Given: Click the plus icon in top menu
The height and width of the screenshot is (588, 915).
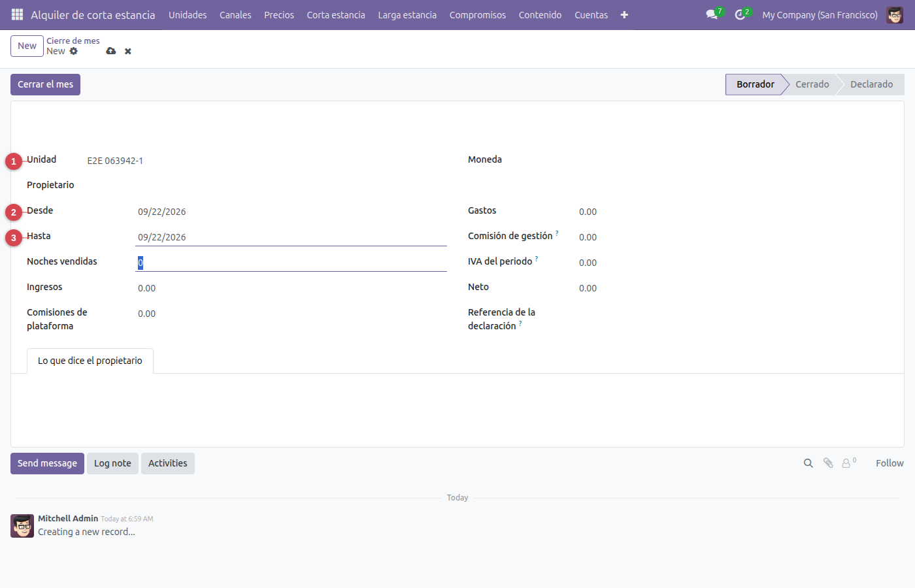Looking at the screenshot, I should pos(624,14).
